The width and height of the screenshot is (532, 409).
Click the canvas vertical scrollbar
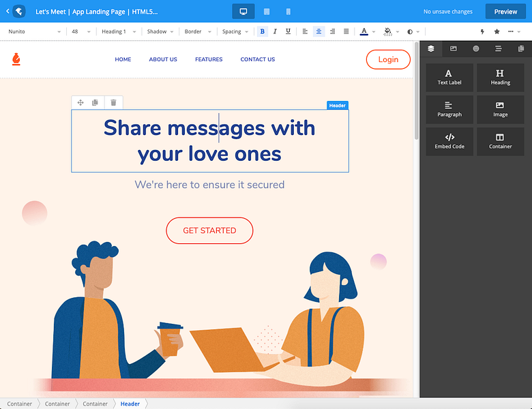pos(417,90)
